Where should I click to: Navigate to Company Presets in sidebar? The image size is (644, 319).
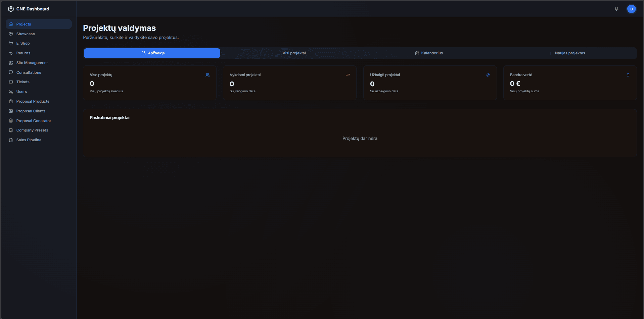pyautogui.click(x=32, y=130)
